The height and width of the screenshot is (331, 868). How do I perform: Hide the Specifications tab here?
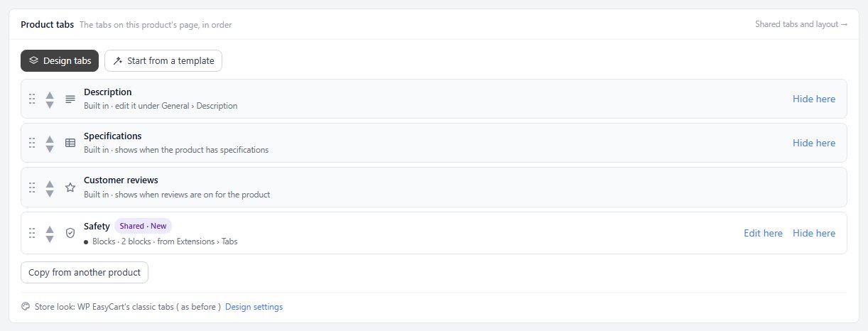point(814,143)
